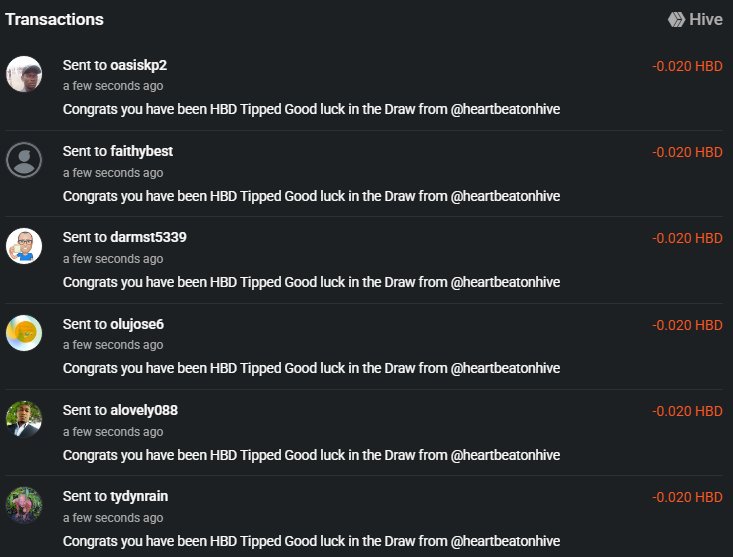Image resolution: width=733 pixels, height=557 pixels.
Task: Click faithybest's default avatar icon
Action: pyautogui.click(x=24, y=160)
